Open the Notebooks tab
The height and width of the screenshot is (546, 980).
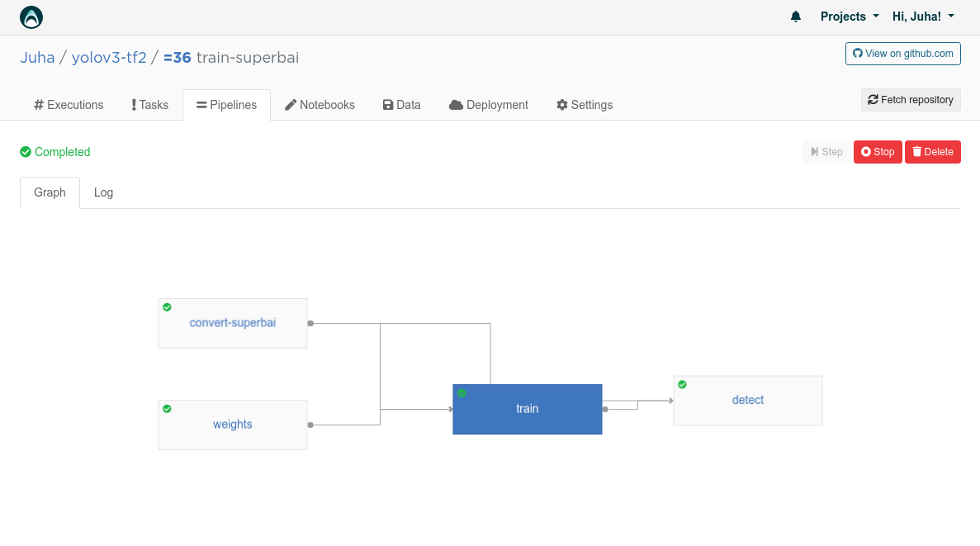click(x=320, y=105)
